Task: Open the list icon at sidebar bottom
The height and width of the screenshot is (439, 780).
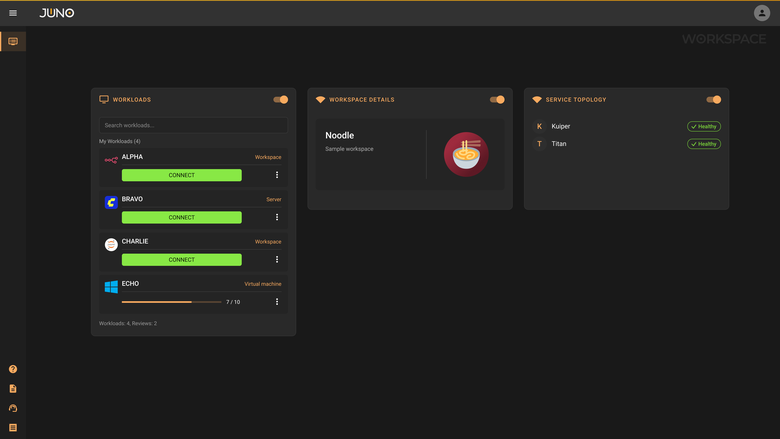Action: tap(13, 428)
